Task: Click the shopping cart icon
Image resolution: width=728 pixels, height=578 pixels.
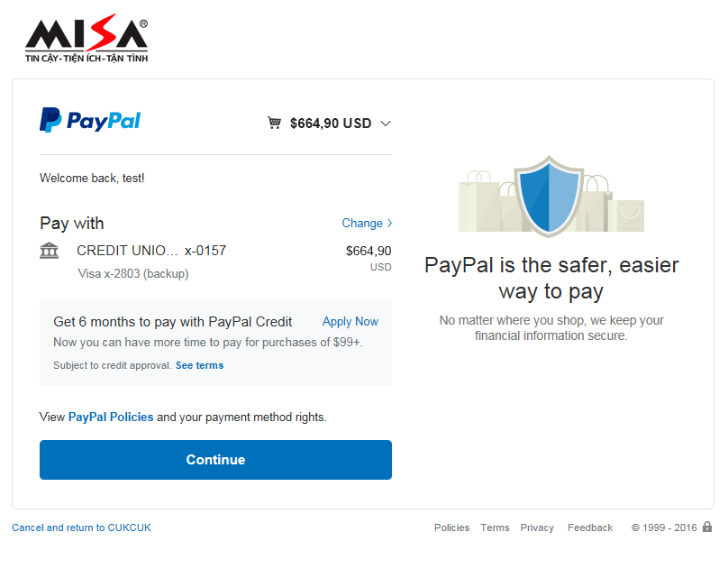Action: tap(275, 124)
